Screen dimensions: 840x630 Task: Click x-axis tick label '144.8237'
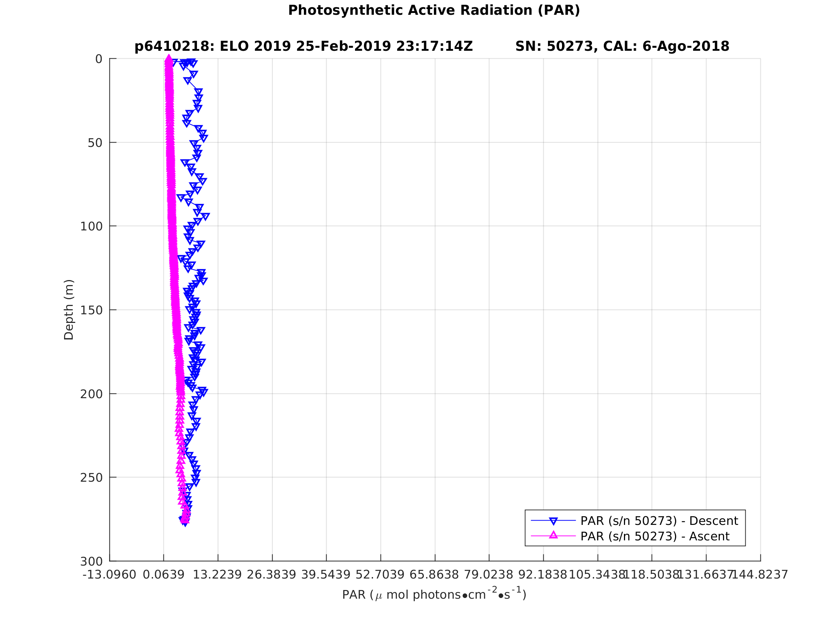pyautogui.click(x=760, y=575)
